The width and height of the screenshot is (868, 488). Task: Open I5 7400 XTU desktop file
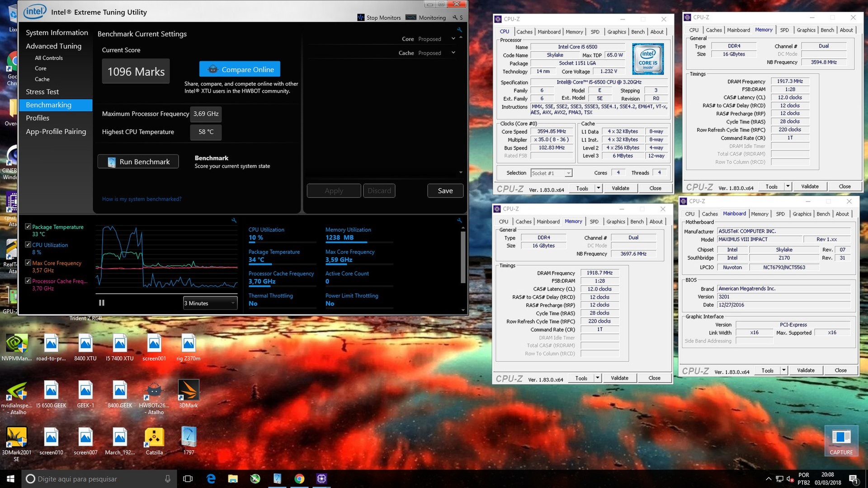120,348
